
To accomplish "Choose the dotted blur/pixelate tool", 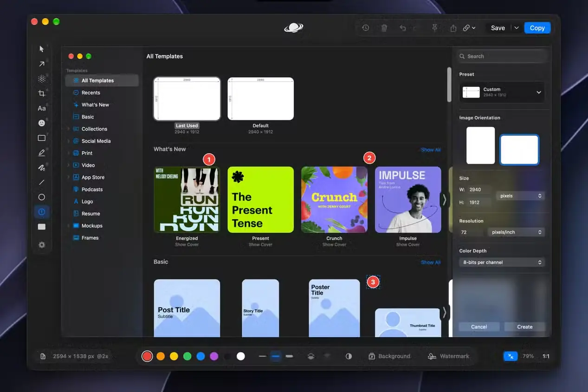I will (42, 79).
